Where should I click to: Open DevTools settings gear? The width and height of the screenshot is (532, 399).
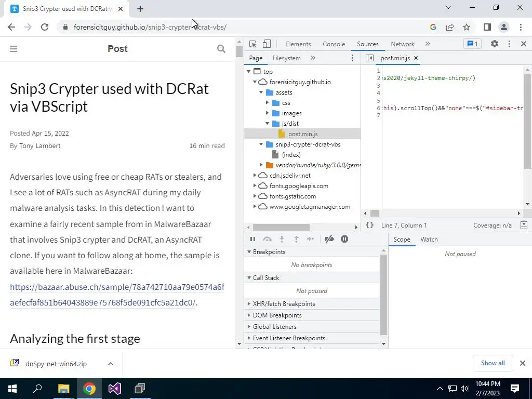495,44
